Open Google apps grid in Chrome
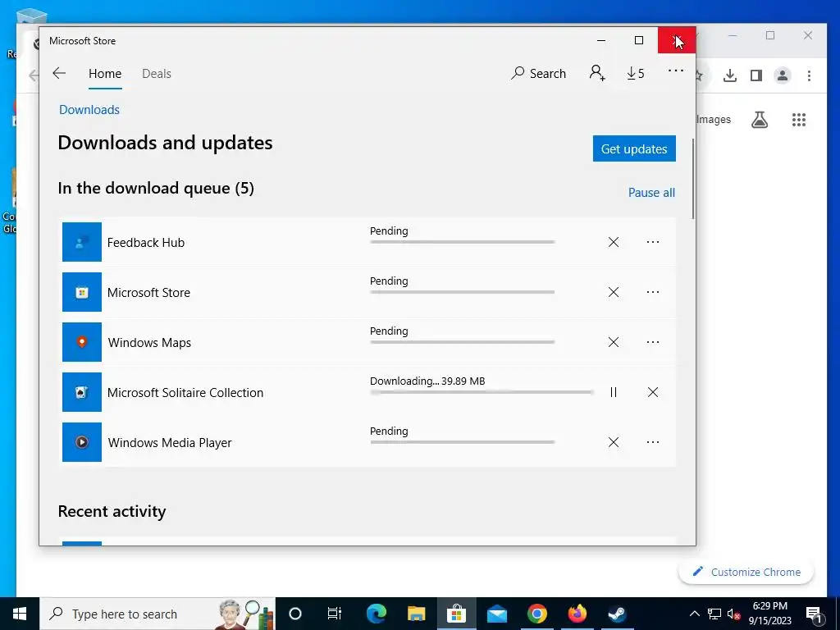840x630 pixels. [799, 120]
